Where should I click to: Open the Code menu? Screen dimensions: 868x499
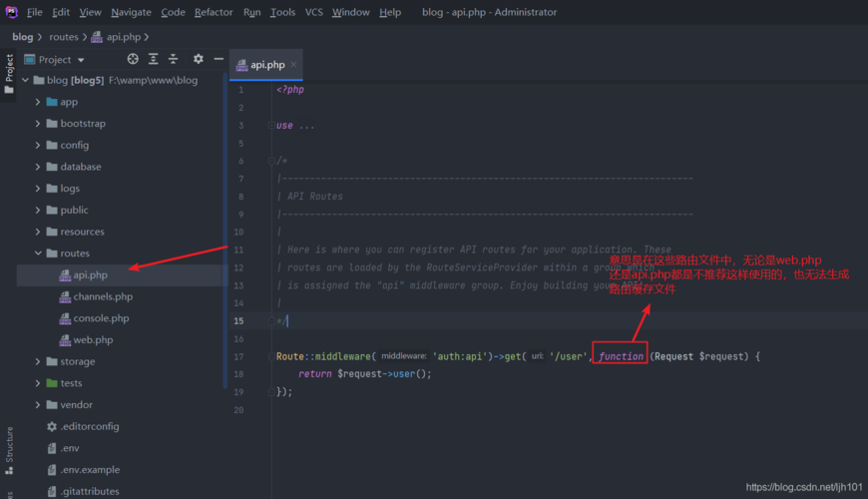173,12
